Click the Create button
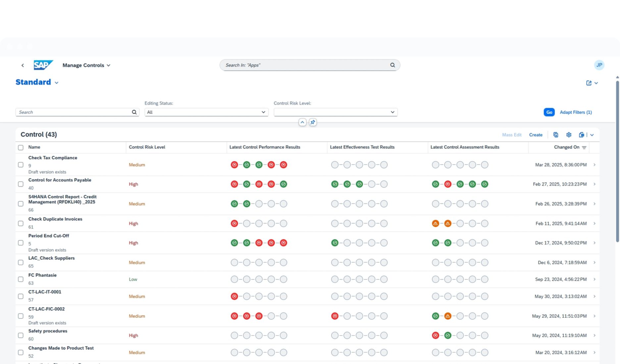Viewport: 620px width, 364px height. point(536,135)
